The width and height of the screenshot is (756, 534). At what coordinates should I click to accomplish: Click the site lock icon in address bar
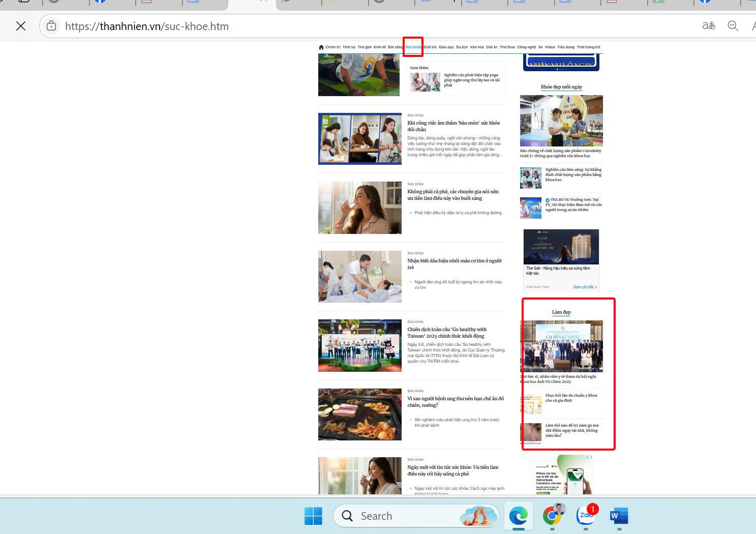point(51,26)
